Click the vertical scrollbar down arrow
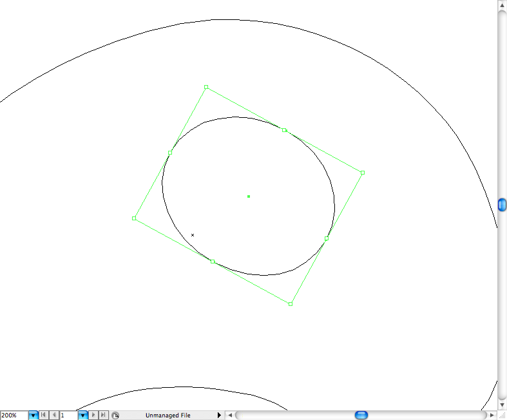 502,404
